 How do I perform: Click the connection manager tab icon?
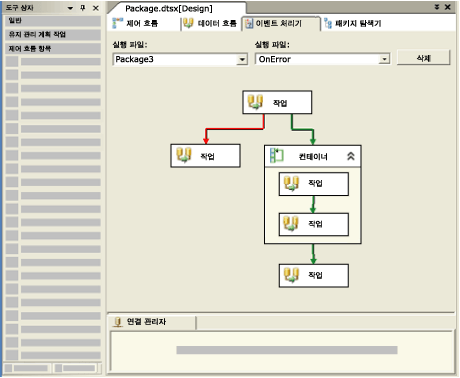pyautogui.click(x=118, y=322)
